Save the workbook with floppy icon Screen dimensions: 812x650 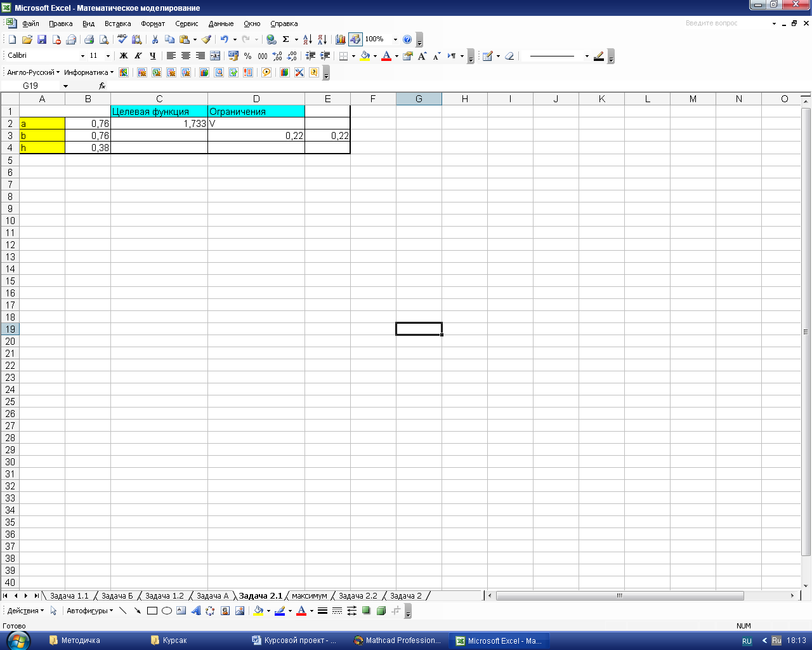coord(42,39)
